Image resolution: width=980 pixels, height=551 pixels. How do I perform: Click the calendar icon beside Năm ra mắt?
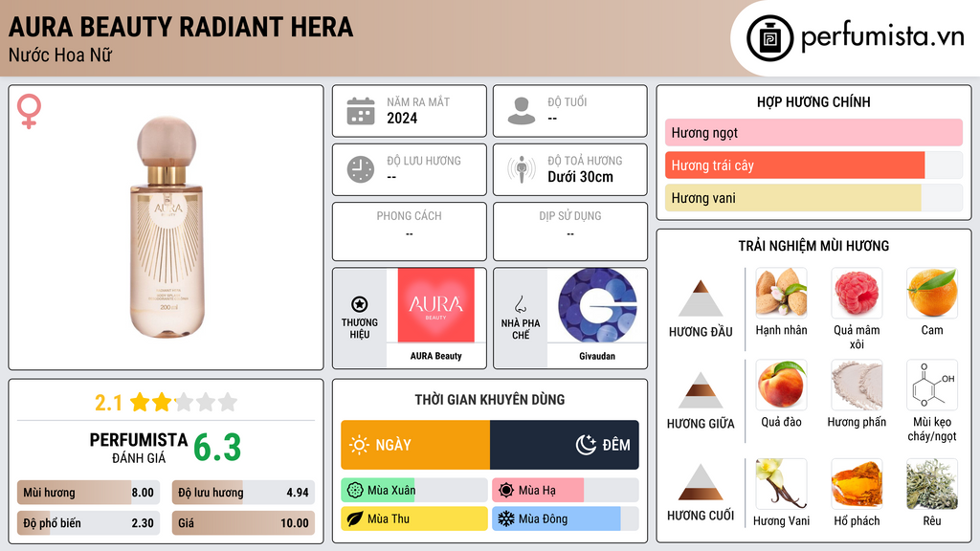(x=361, y=111)
